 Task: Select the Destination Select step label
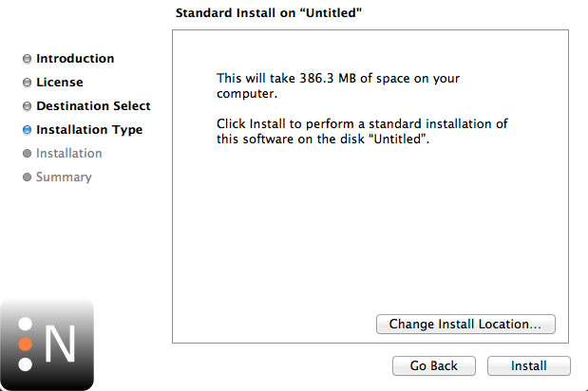click(93, 106)
